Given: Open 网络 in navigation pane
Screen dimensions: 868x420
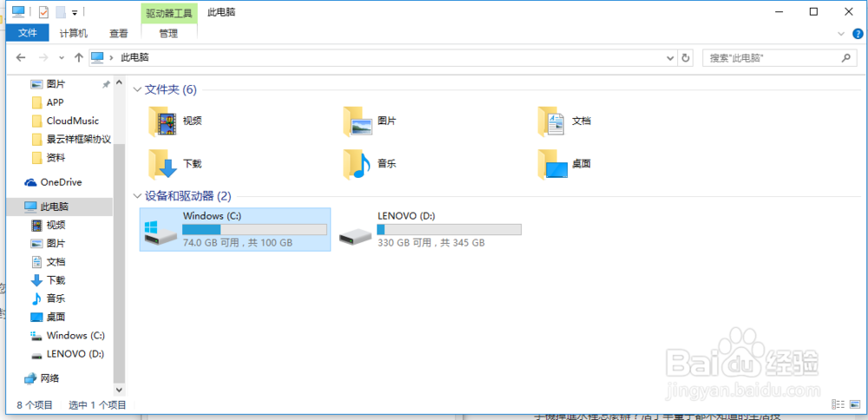Looking at the screenshot, I should (42, 378).
